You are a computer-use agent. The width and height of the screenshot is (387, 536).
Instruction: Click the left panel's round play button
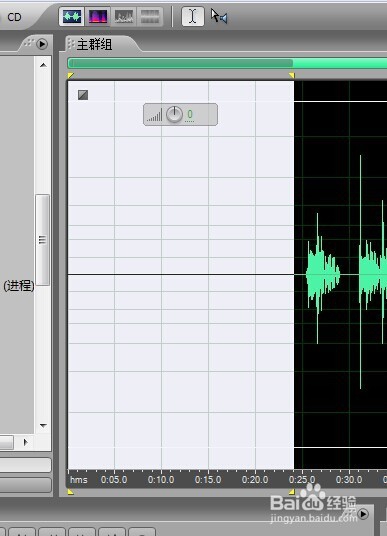[42, 44]
